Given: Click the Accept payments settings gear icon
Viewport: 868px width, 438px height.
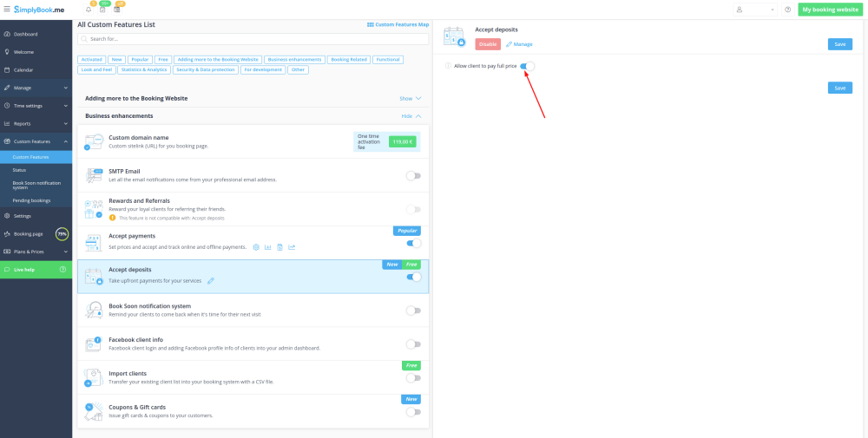Looking at the screenshot, I should click(x=256, y=247).
